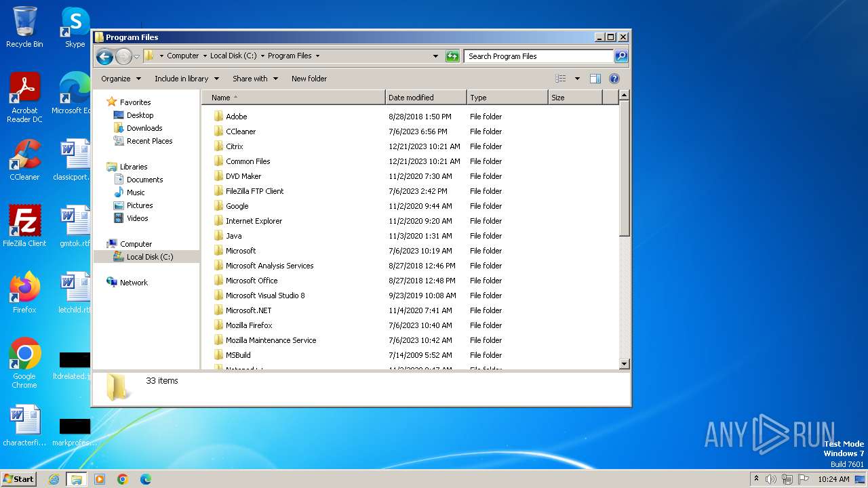868x488 pixels.
Task: Click the Help question mark icon
Action: [614, 79]
